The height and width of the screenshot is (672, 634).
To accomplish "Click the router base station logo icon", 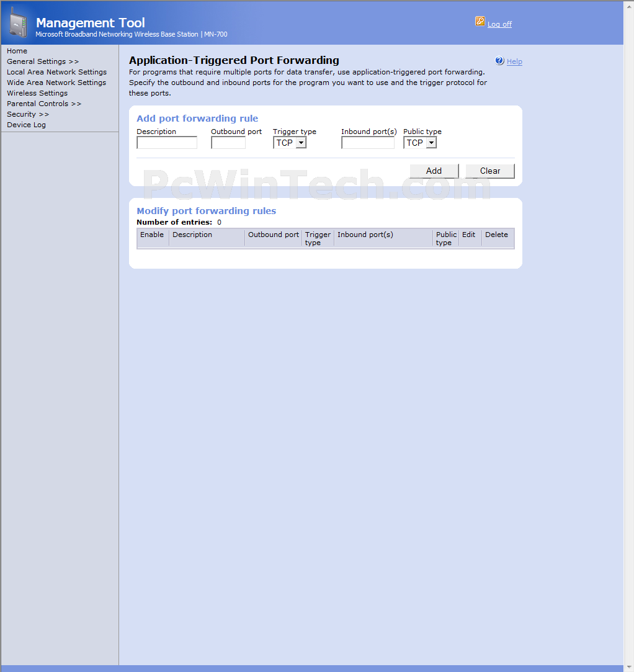I will 18,23.
